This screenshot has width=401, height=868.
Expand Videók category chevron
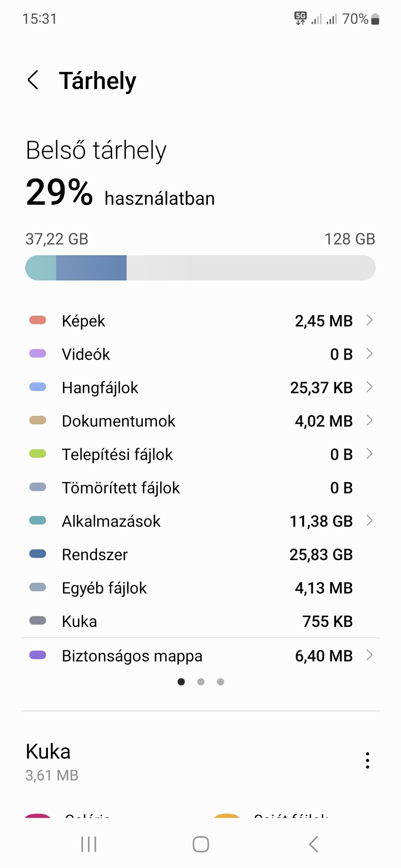pyautogui.click(x=369, y=354)
